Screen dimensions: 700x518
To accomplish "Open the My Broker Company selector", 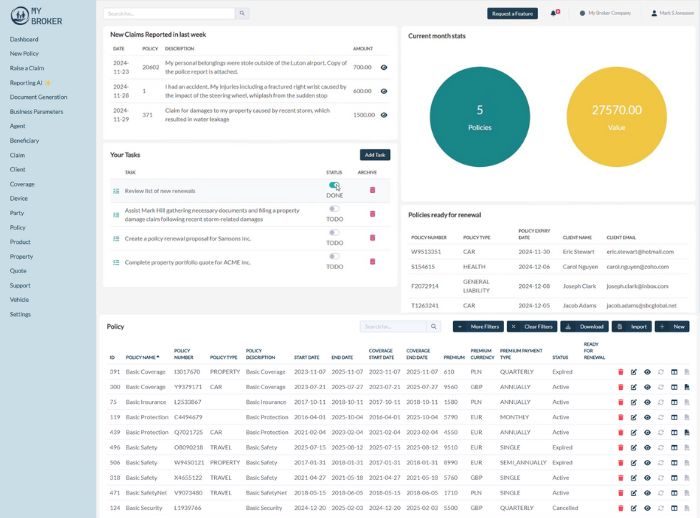I will tap(606, 13).
